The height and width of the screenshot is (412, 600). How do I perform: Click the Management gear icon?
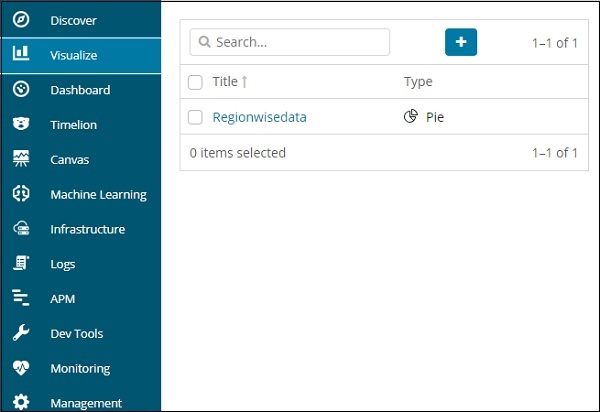coord(21,403)
